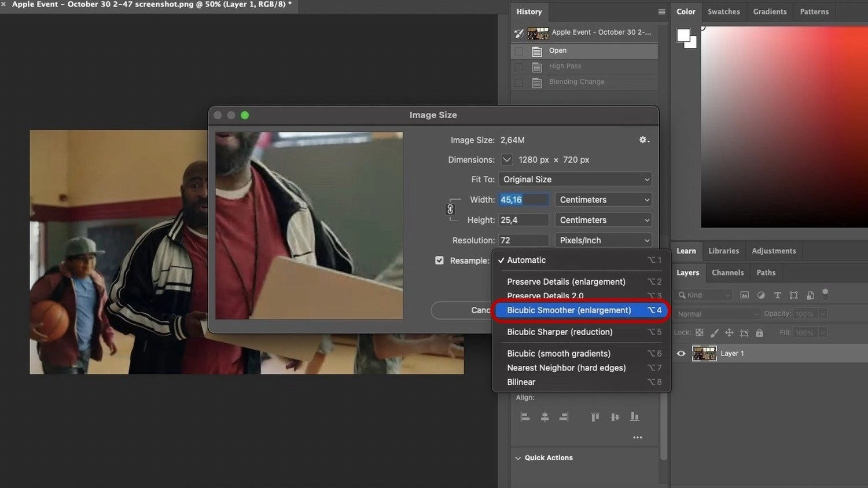Click the Width input field
868x488 pixels.
coord(524,200)
